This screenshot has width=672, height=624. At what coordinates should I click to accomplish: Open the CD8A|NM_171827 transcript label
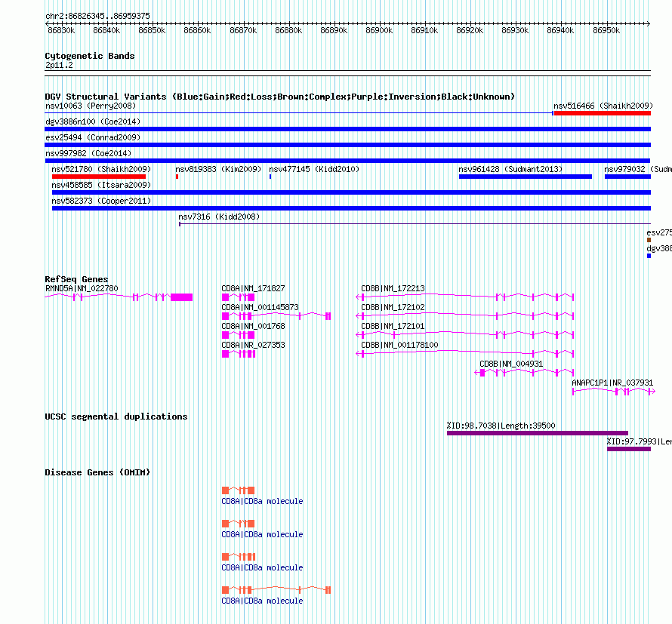pyautogui.click(x=253, y=289)
